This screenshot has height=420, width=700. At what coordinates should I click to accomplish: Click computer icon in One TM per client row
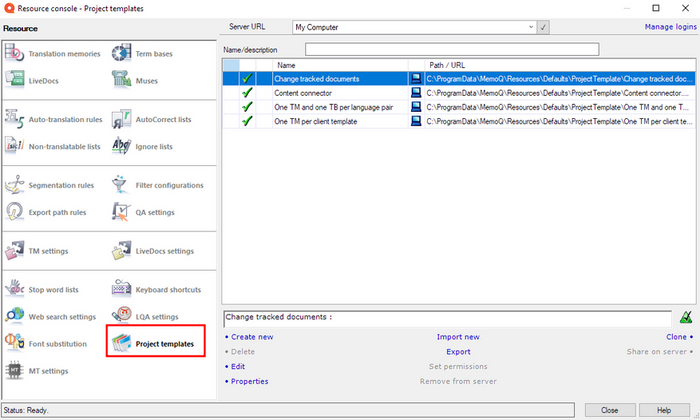416,121
